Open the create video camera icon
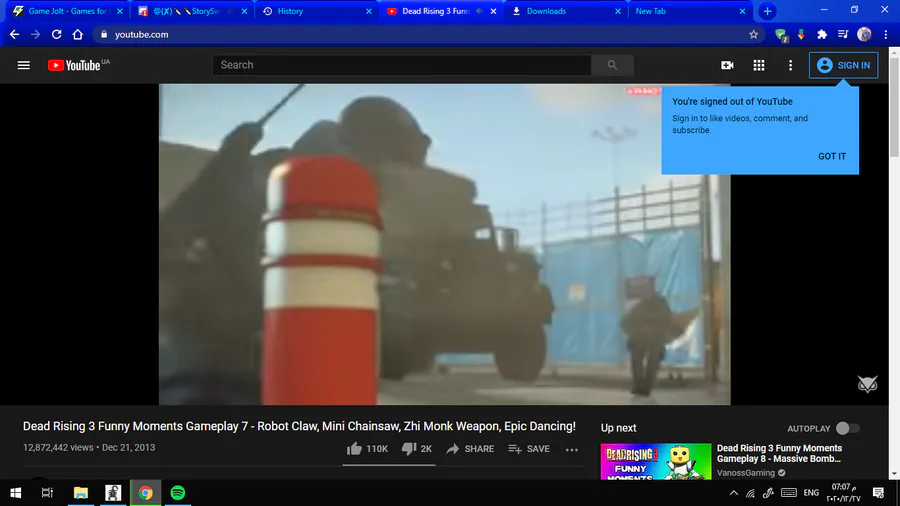The image size is (900, 506). (x=727, y=65)
